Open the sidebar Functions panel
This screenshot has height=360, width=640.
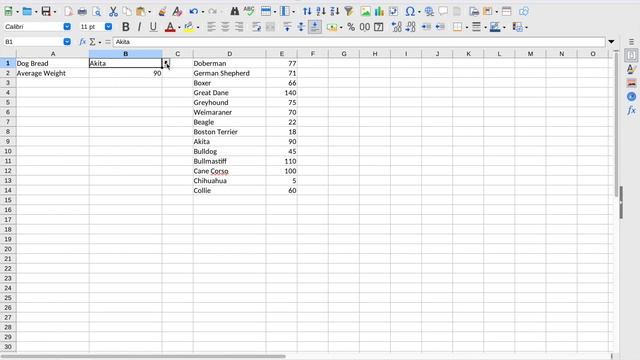(x=631, y=110)
